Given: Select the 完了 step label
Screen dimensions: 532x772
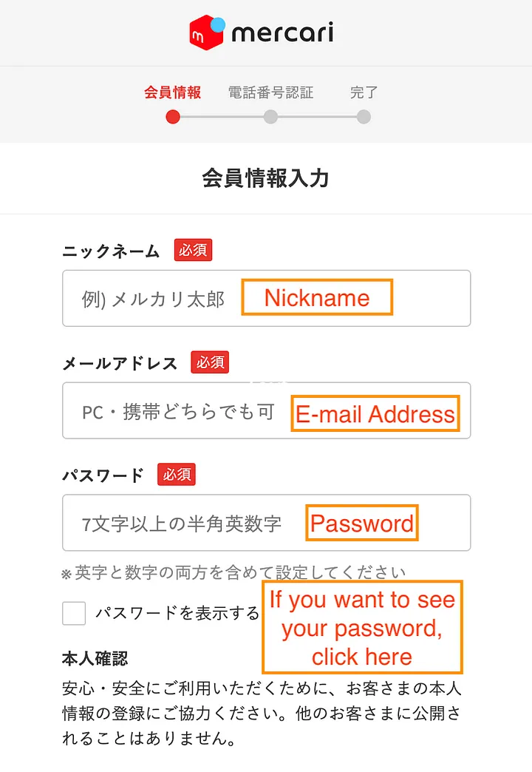Looking at the screenshot, I should click(x=364, y=92).
